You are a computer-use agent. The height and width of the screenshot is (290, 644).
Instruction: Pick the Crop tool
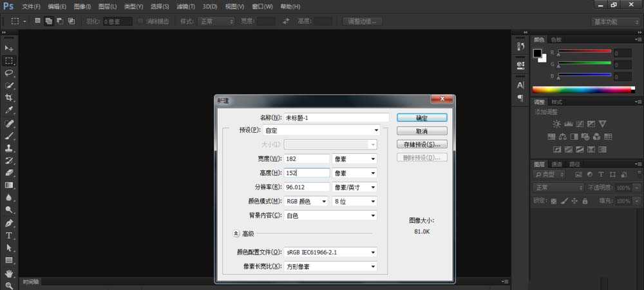[x=9, y=98]
